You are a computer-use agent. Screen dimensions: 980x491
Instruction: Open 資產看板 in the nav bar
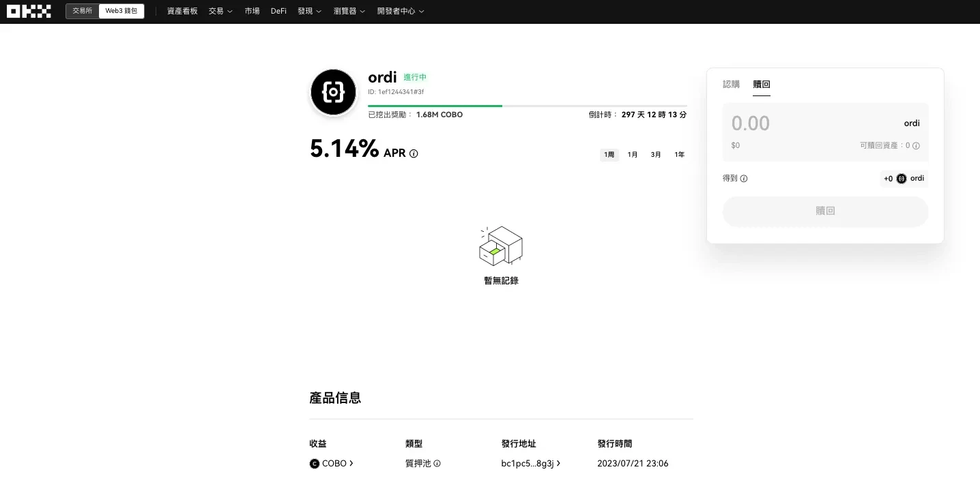click(182, 12)
